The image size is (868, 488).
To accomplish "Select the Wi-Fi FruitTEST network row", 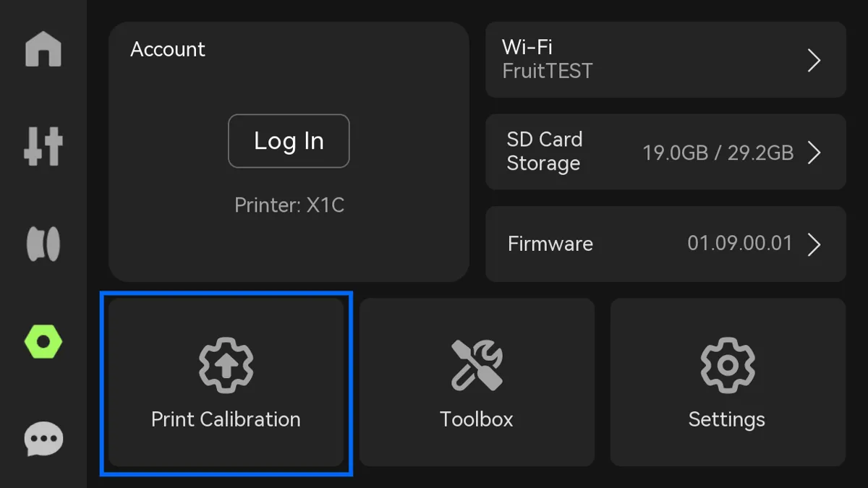I will tap(665, 59).
